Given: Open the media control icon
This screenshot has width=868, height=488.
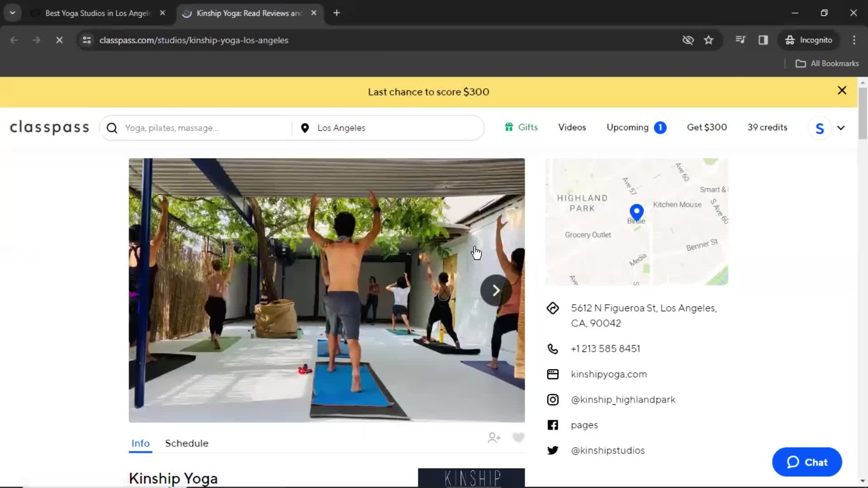Looking at the screenshot, I should (740, 40).
